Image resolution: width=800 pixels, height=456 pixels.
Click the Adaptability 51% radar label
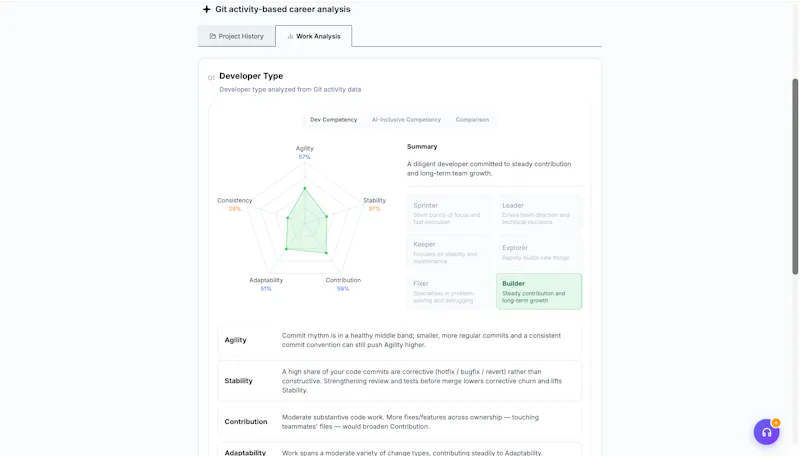coord(266,284)
